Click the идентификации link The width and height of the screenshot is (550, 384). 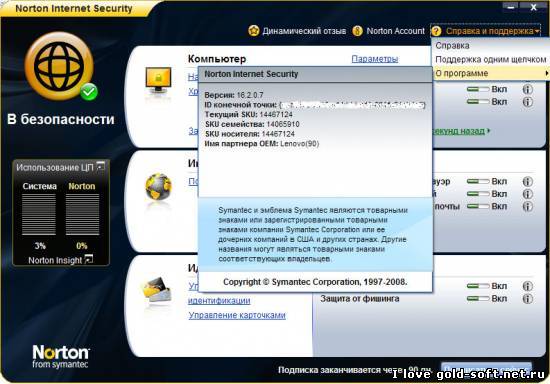[x=219, y=301]
